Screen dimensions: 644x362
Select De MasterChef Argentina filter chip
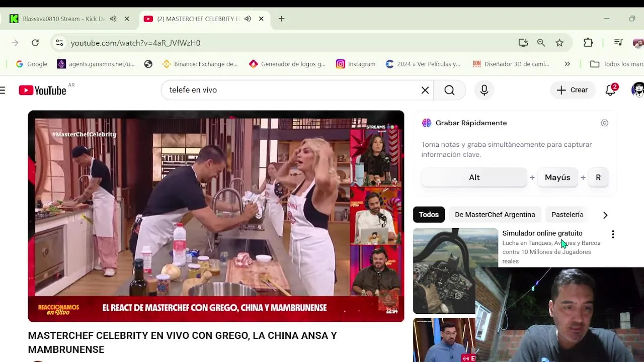495,215
